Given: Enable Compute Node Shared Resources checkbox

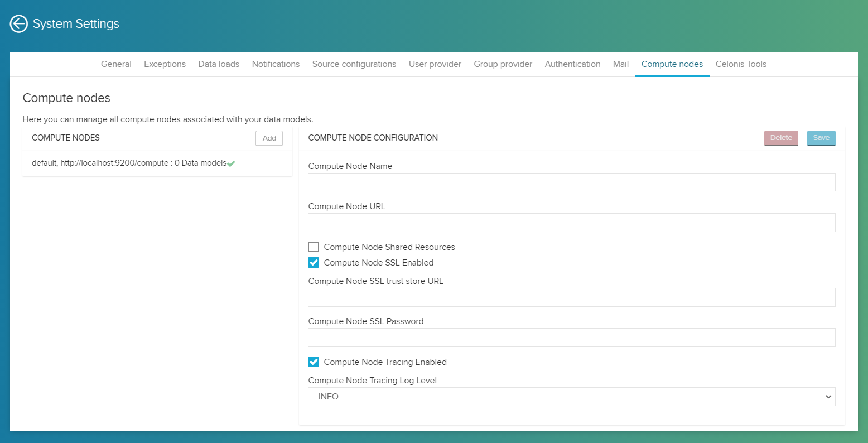Looking at the screenshot, I should [314, 247].
